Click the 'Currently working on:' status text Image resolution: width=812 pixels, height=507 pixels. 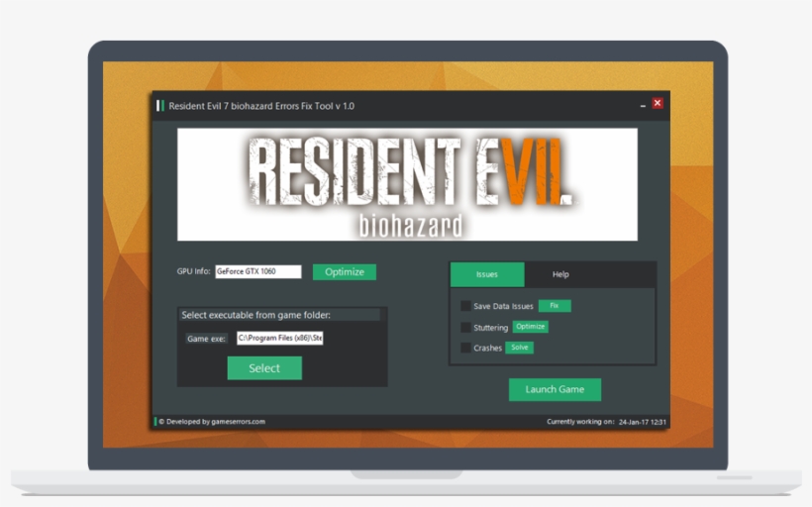point(580,422)
